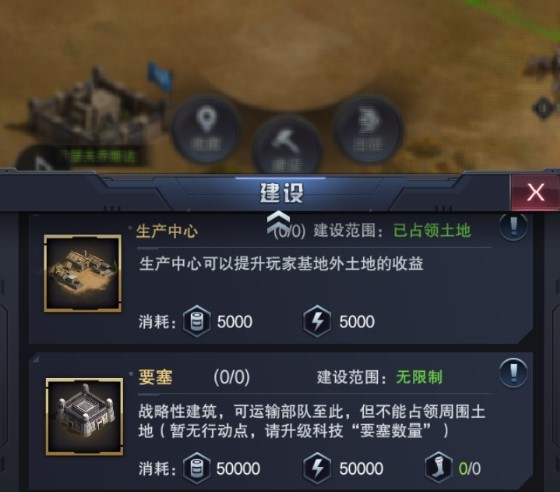Viewport: 560px width, 492px height.
Task: Collapse the panel with the double chevron arrow
Action: [279, 221]
